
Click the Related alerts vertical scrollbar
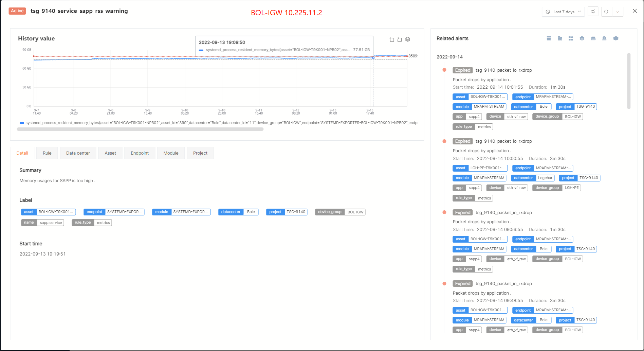(x=629, y=81)
